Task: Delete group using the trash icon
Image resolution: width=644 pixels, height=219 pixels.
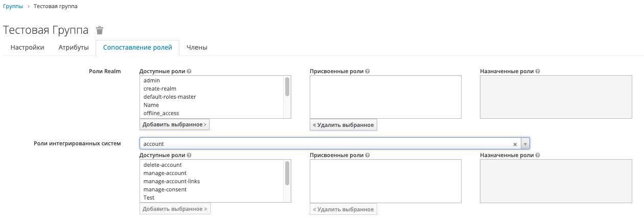Action: [x=100, y=30]
